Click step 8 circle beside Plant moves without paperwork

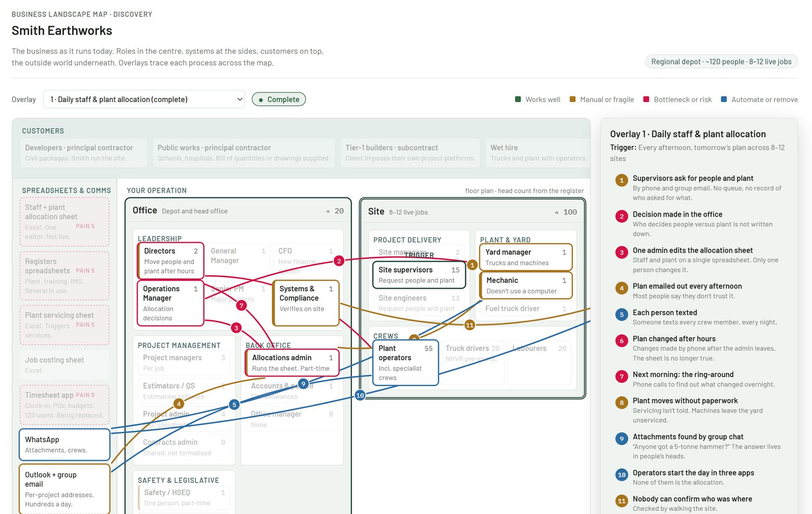(x=622, y=403)
